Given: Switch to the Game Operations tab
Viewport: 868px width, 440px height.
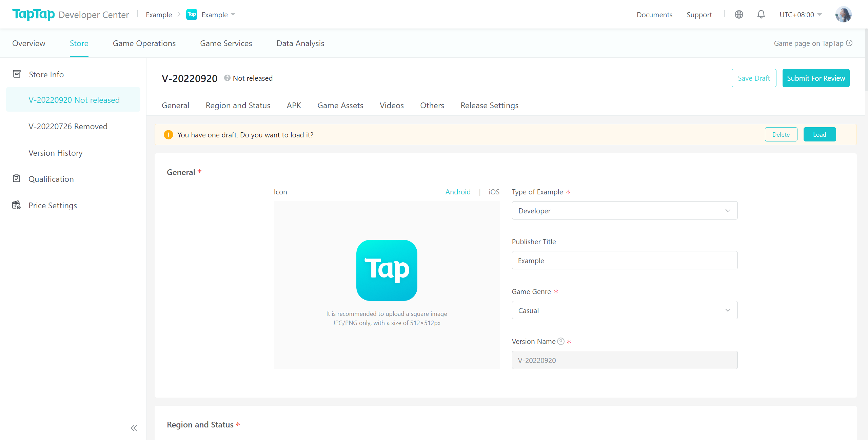Looking at the screenshot, I should [x=144, y=43].
